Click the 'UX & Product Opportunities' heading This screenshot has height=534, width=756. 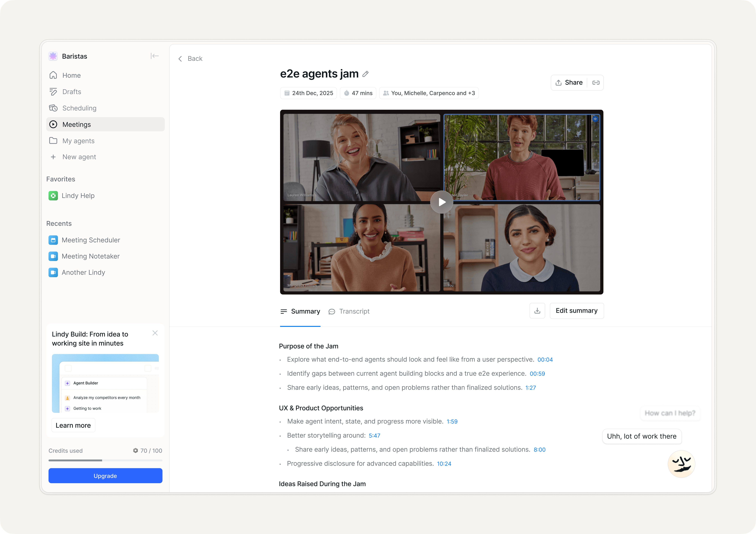pyautogui.click(x=321, y=408)
